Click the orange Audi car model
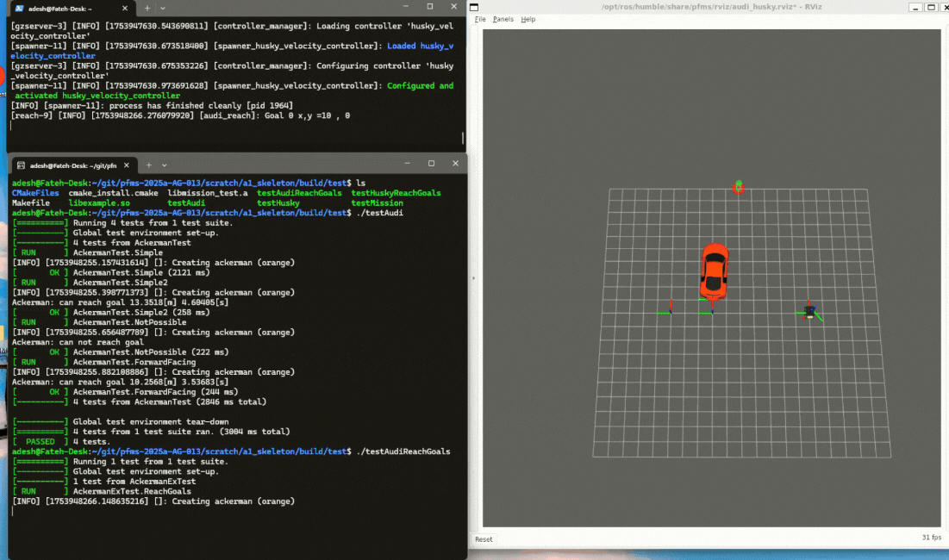This screenshot has height=560, width=949. click(x=714, y=271)
